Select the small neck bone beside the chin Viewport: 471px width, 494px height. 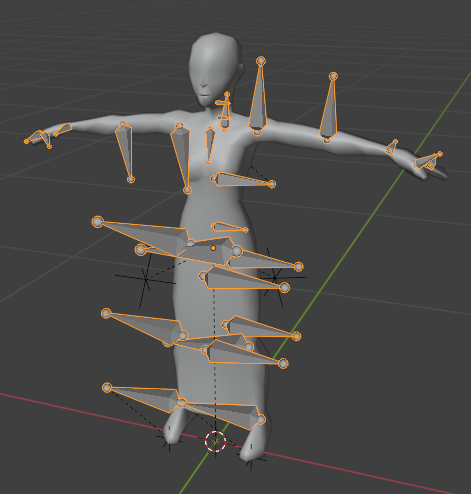tap(225, 111)
